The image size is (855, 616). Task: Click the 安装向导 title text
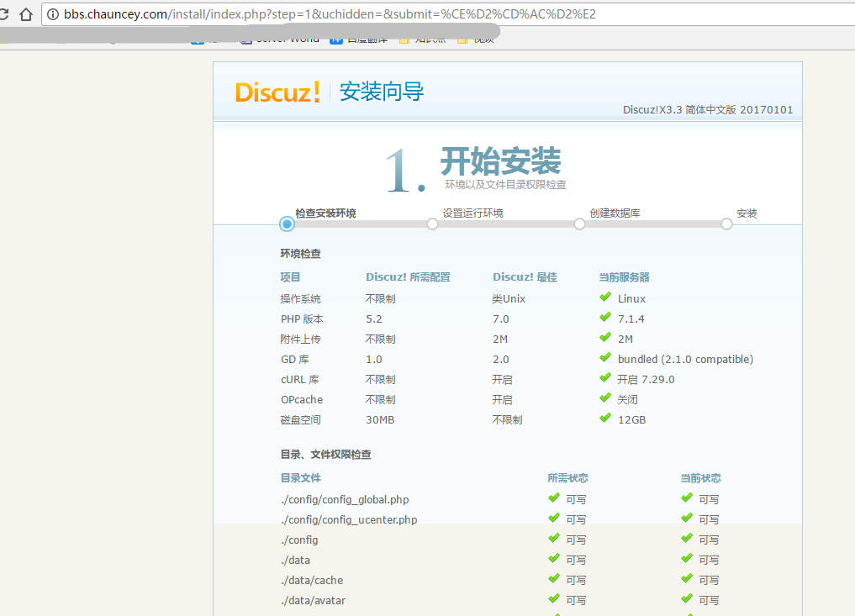point(382,92)
